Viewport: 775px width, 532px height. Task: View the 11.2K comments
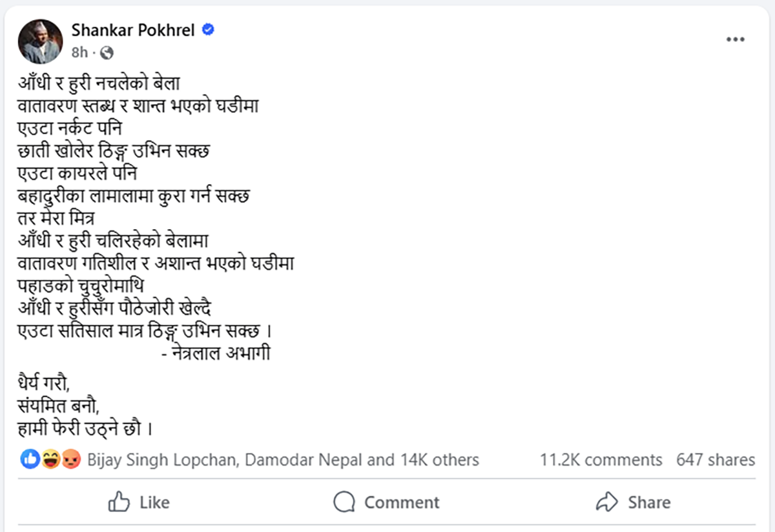601,460
